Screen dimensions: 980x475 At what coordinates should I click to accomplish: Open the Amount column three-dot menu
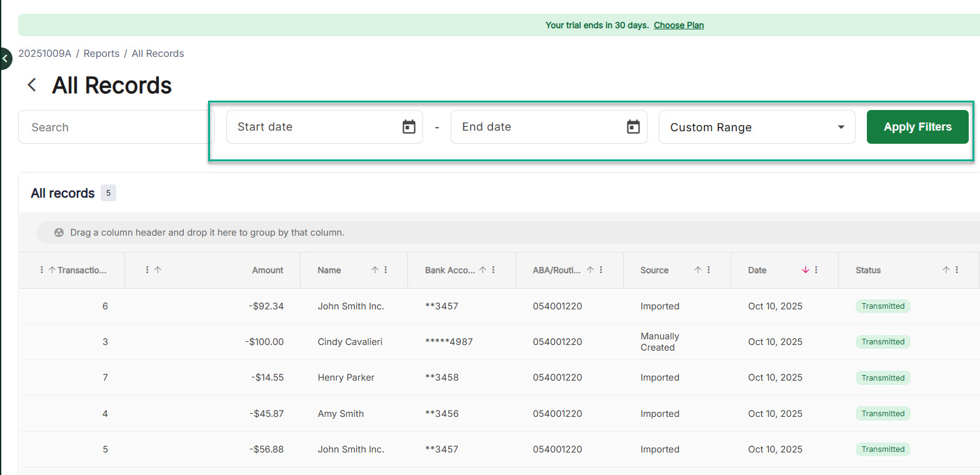[x=147, y=270]
